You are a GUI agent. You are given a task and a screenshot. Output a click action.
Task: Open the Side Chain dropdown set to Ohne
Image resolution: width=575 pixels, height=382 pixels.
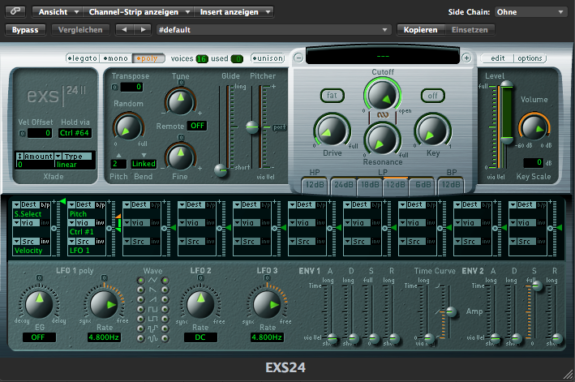(x=530, y=12)
